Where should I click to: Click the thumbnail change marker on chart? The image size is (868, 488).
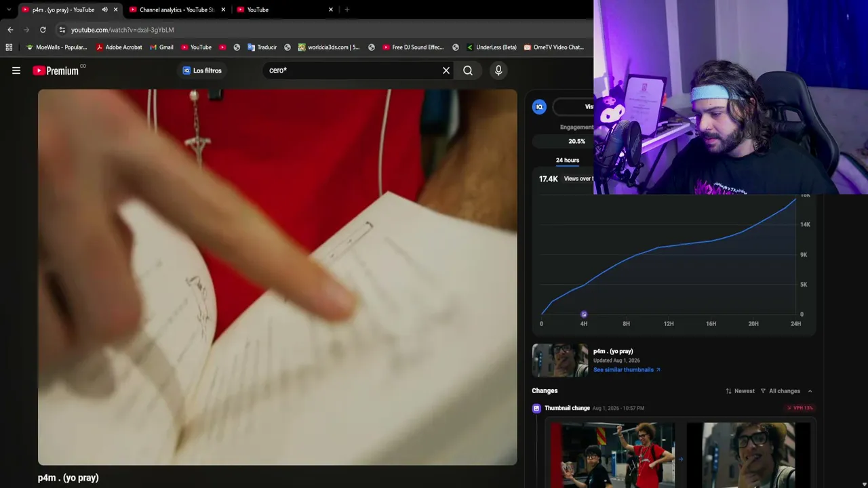tap(584, 314)
